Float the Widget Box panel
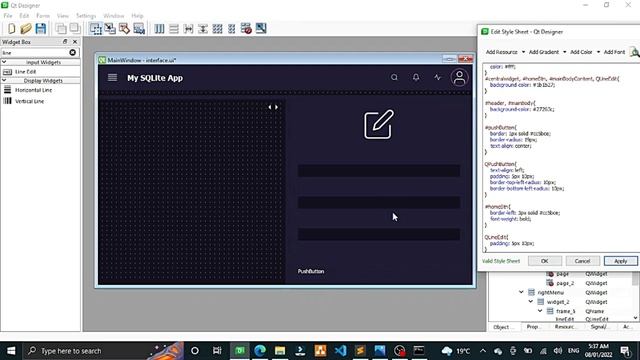This screenshot has width=640, height=360. 65,42
